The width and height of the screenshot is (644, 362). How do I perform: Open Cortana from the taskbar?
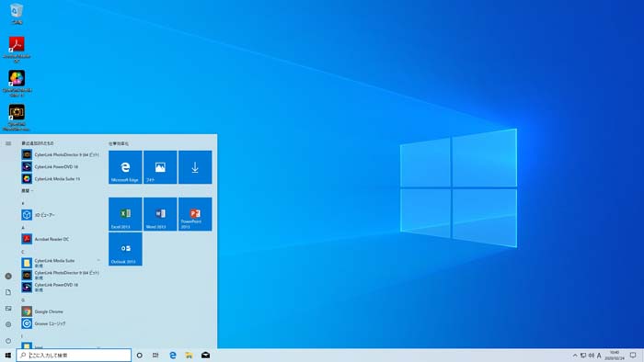[140, 356]
